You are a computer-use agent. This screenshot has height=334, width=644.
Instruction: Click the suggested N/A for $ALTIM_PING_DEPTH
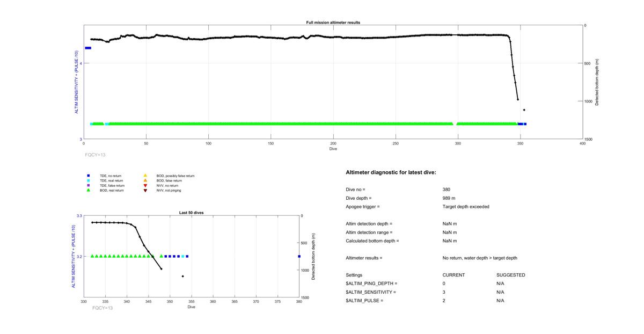pyautogui.click(x=501, y=284)
